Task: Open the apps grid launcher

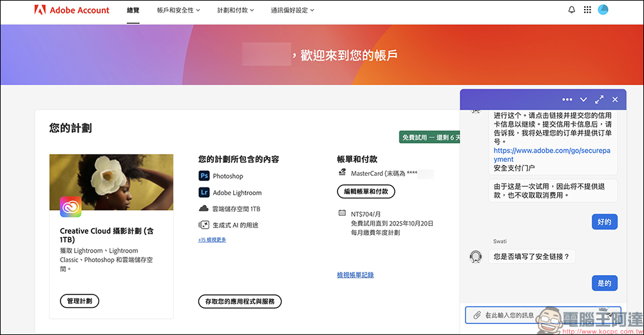Action: coord(587,10)
